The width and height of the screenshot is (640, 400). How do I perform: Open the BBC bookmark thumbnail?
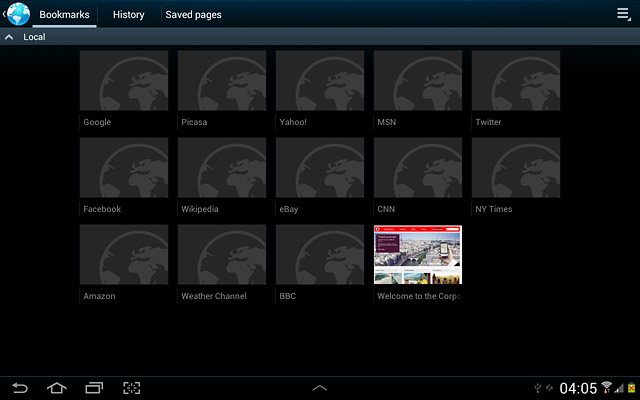click(320, 254)
